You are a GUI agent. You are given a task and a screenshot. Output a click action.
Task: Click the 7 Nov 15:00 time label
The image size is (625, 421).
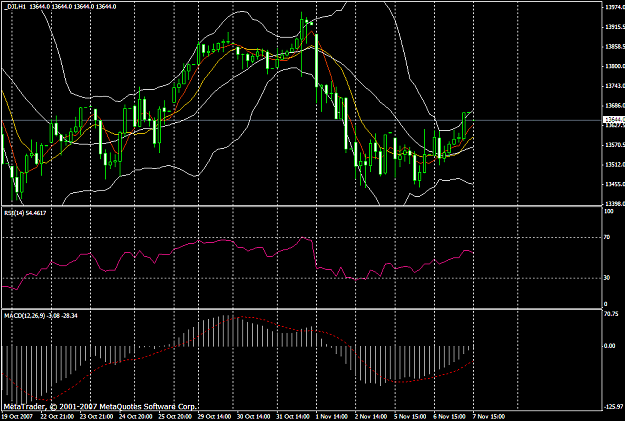pos(489,417)
